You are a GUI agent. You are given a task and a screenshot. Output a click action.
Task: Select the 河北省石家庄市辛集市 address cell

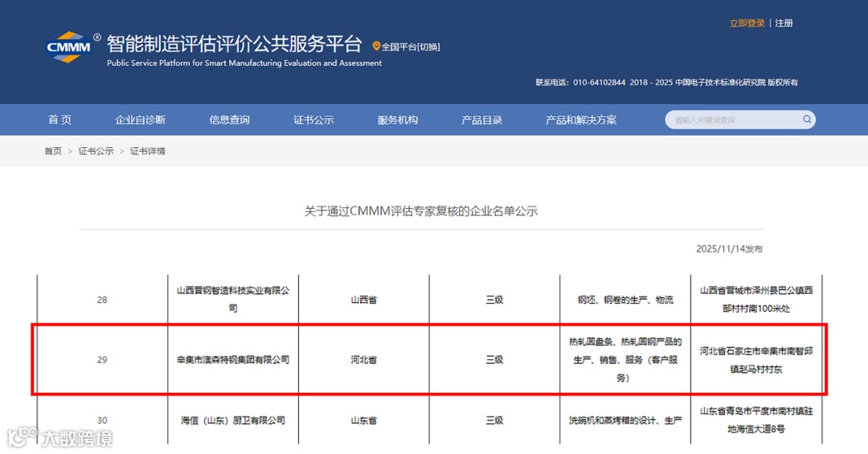[x=756, y=360]
